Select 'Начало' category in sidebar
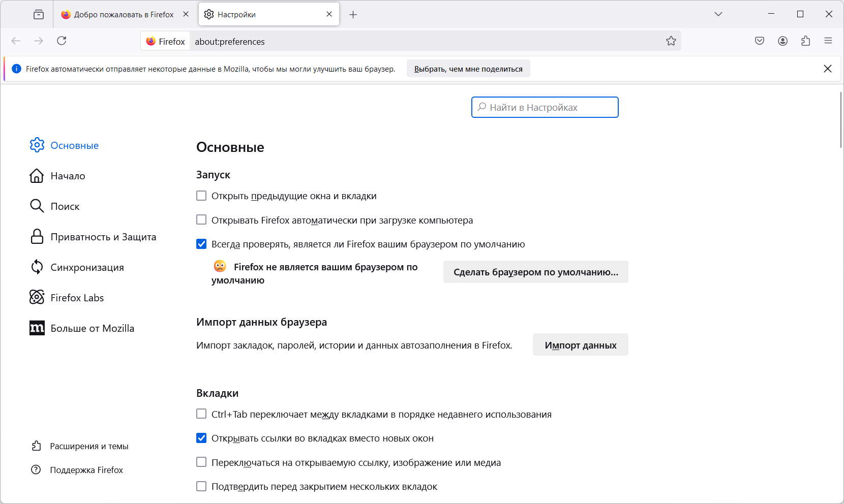The image size is (844, 504). (x=57, y=176)
